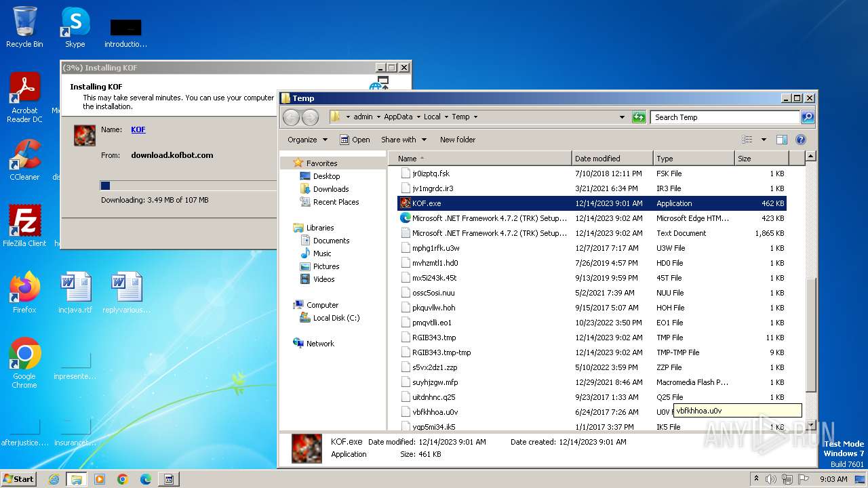868x488 pixels.
Task: Open Internet Explorer in taskbar
Action: [x=54, y=479]
